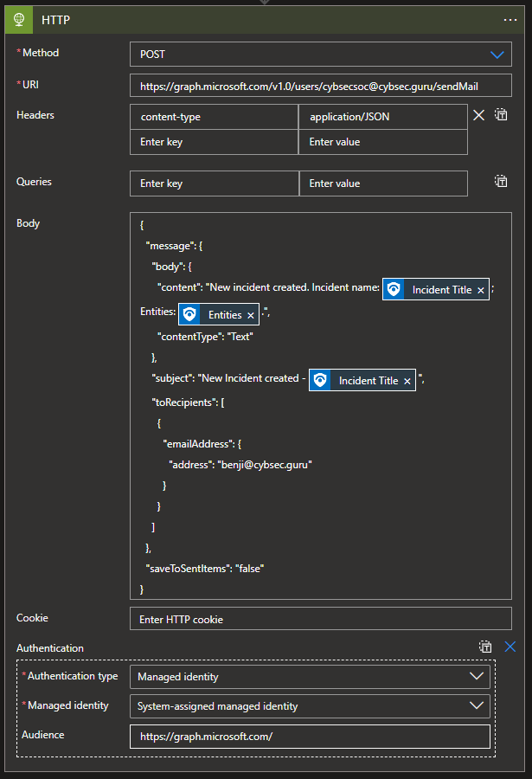Viewport: 532px width, 779px height.
Task: Click the empty Headers Enter key field
Action: point(214,142)
